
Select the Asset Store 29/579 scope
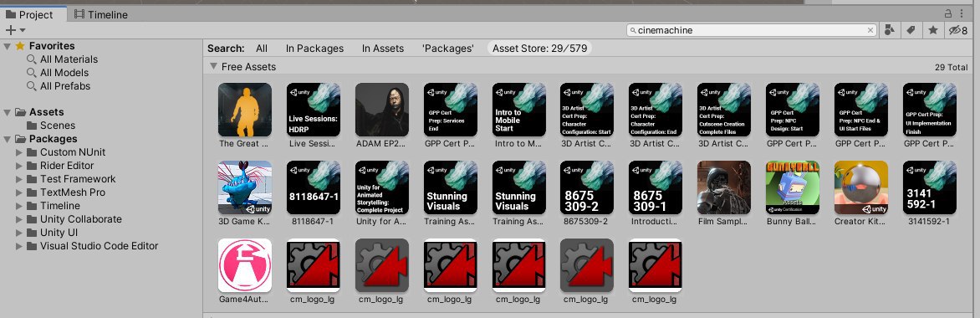tap(539, 49)
